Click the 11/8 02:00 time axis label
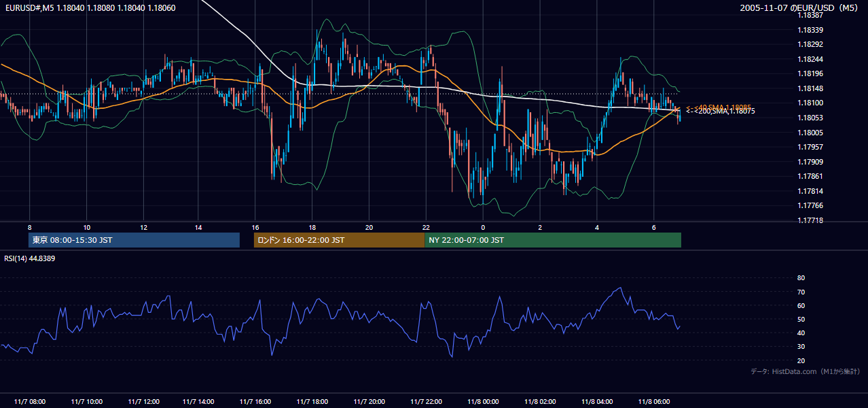Viewport: 868px width, 408px height. point(540,402)
